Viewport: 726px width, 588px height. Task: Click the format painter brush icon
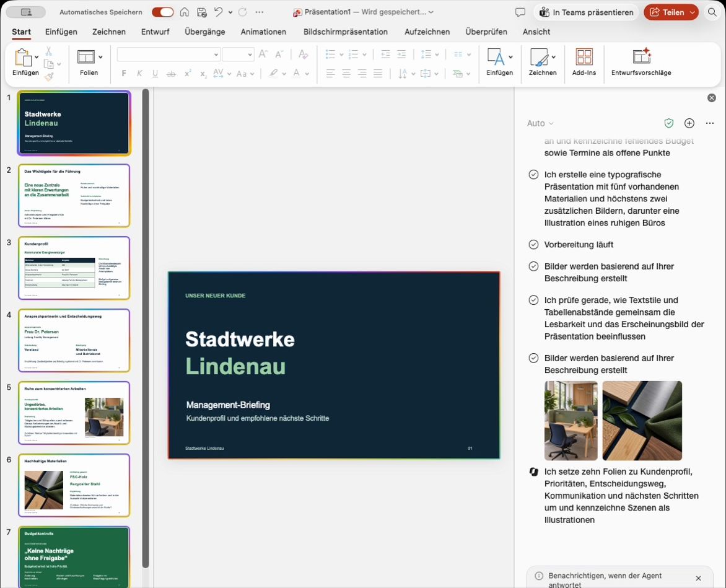[49, 76]
